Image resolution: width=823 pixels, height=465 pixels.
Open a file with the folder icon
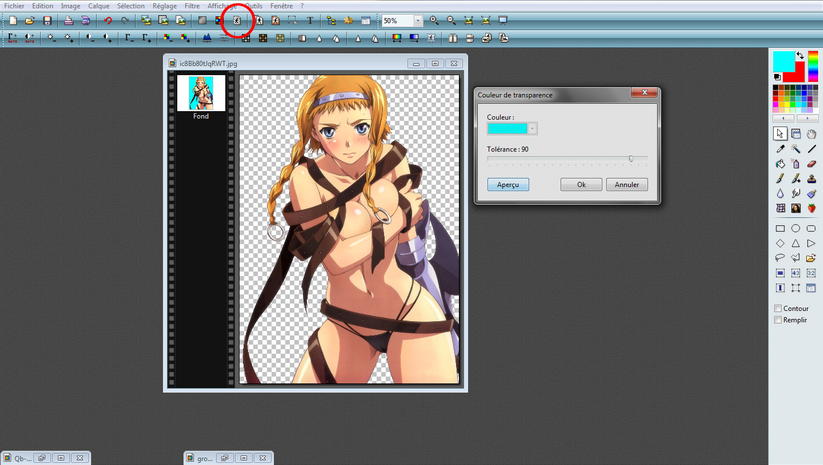[30, 20]
